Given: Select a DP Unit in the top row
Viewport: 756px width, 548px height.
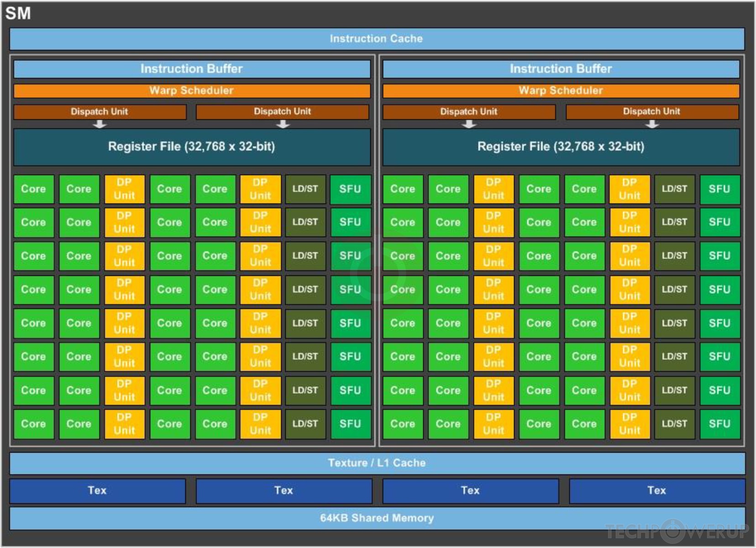Looking at the screenshot, I should [x=124, y=189].
